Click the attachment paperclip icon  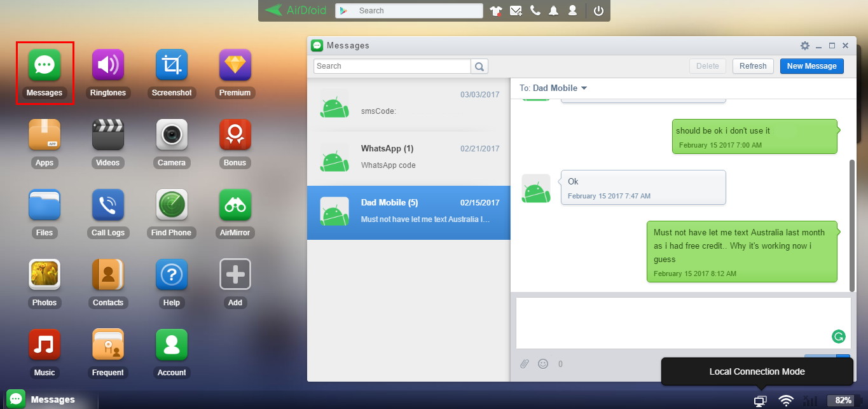click(525, 364)
